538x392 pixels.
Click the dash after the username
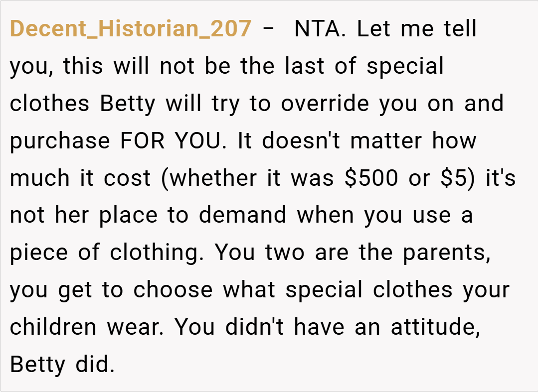[268, 29]
